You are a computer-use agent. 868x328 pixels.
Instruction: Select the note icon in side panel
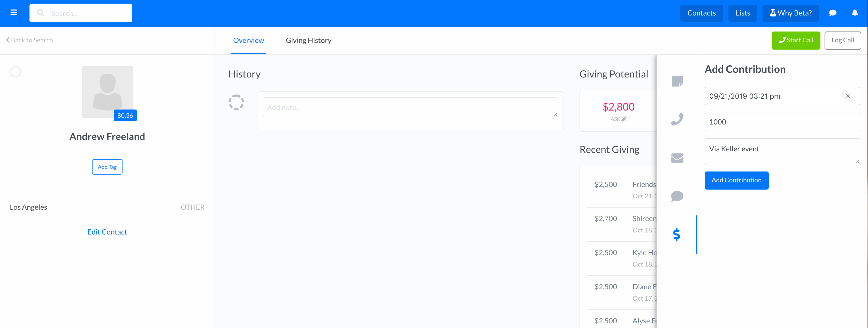tap(677, 81)
